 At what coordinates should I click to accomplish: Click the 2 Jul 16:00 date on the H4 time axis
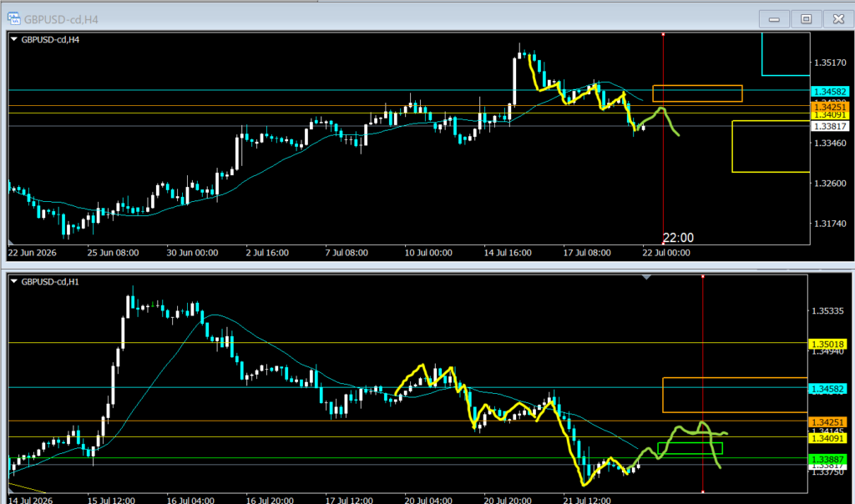tap(267, 253)
